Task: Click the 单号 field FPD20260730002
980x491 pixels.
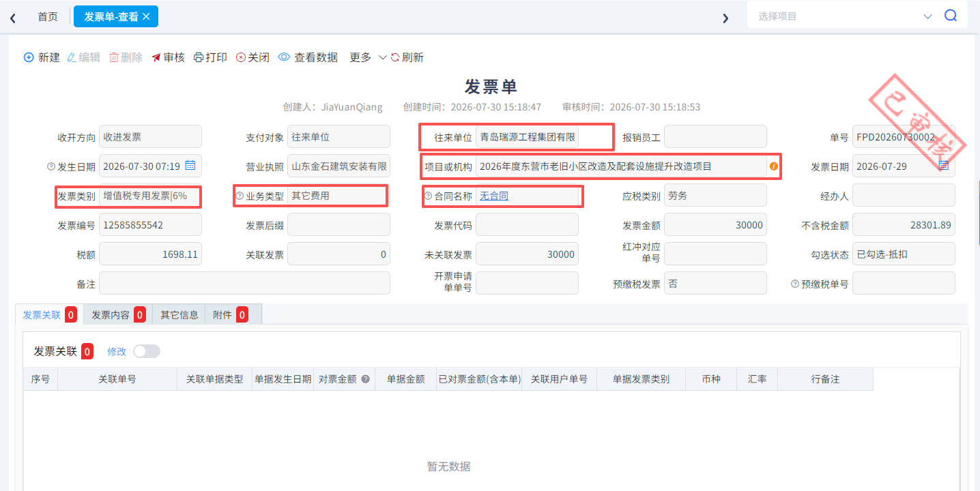Action: [x=904, y=136]
